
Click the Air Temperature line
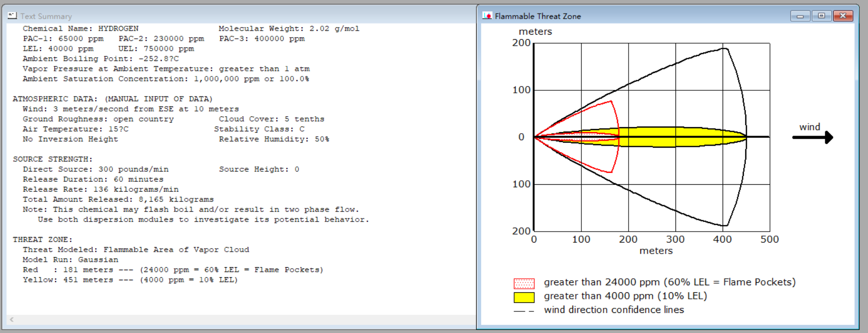[75, 129]
